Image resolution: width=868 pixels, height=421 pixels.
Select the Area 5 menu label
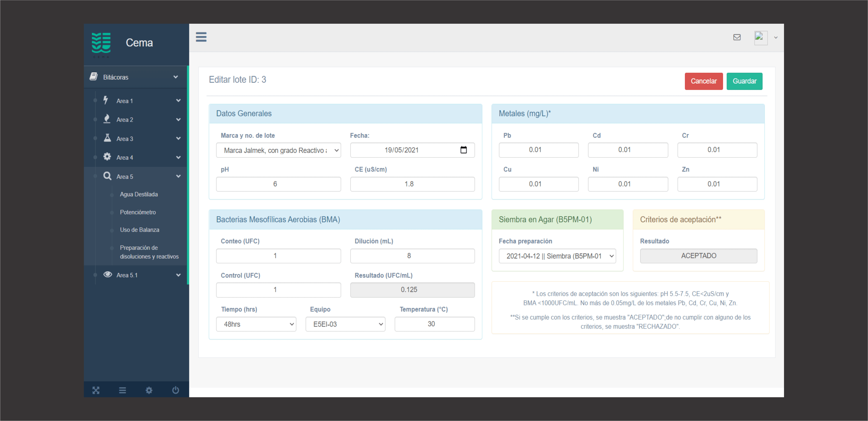(x=125, y=176)
